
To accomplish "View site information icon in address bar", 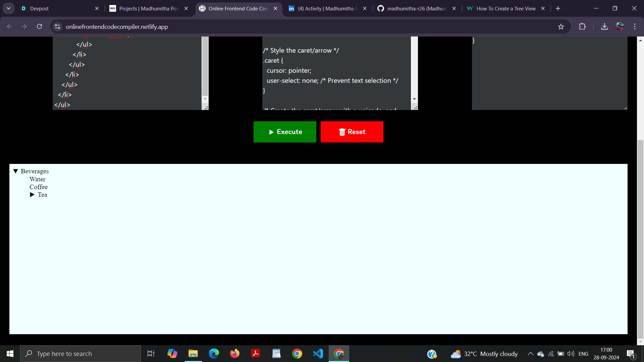I will click(x=57, y=26).
